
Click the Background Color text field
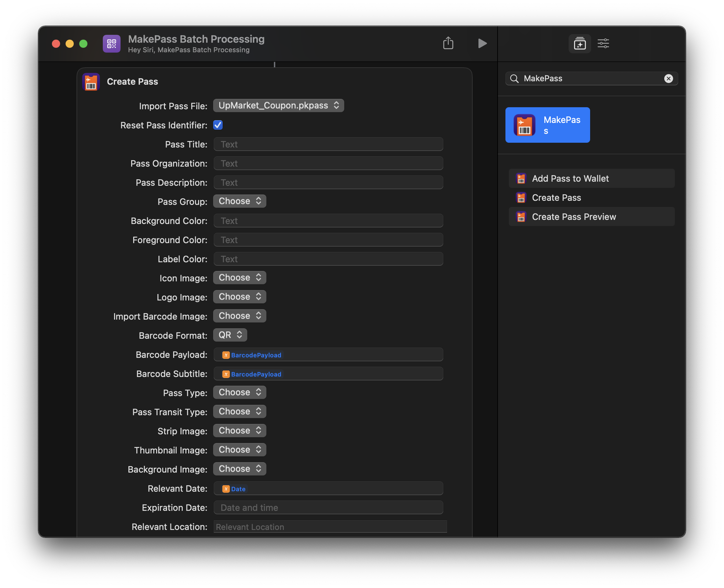(x=328, y=221)
